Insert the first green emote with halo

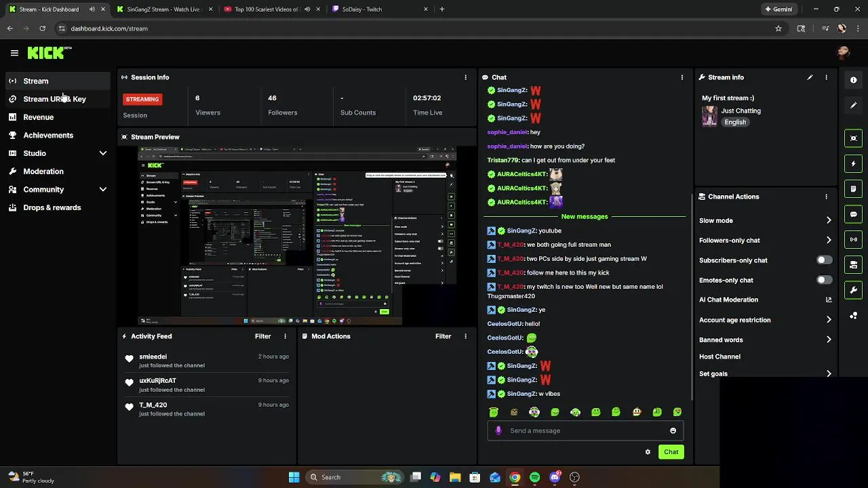pos(494,412)
